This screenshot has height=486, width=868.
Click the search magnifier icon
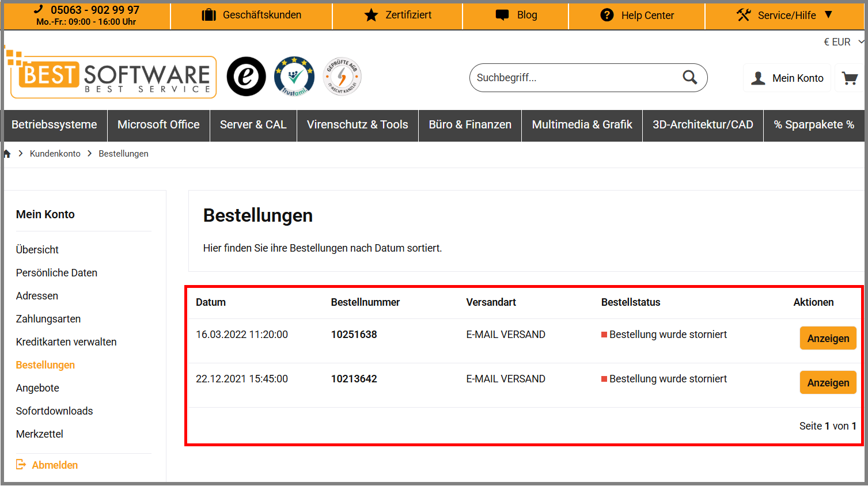(689, 77)
